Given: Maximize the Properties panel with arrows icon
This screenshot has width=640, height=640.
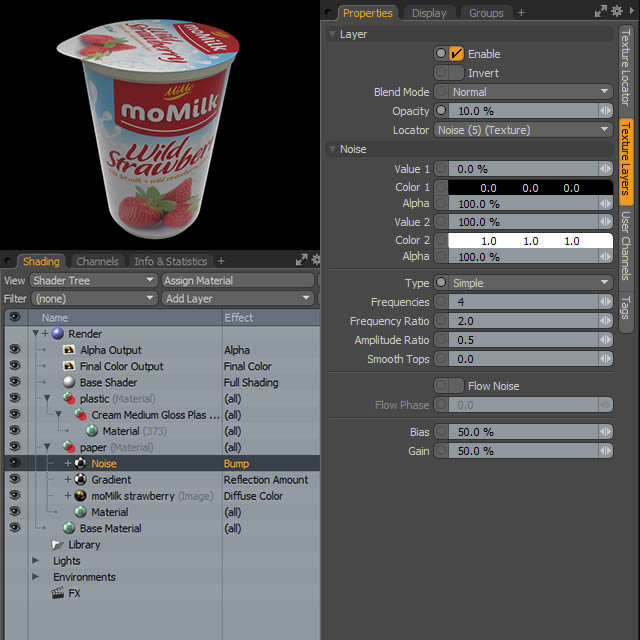Looking at the screenshot, I should pos(600,11).
